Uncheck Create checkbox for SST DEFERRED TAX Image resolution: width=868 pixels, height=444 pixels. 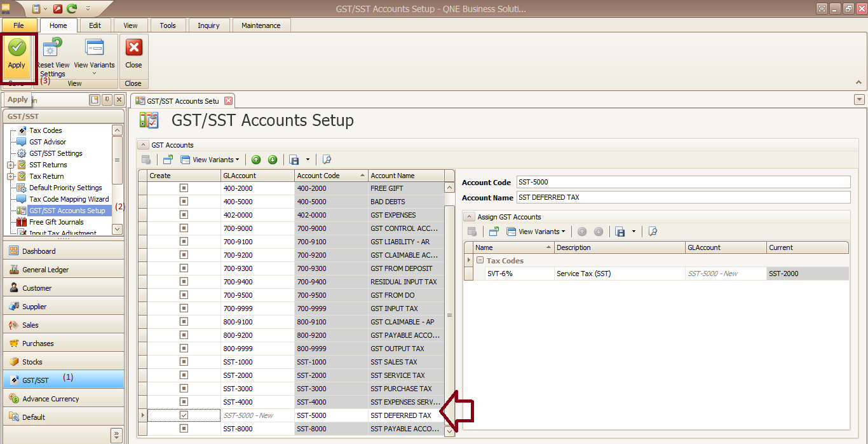coord(184,415)
